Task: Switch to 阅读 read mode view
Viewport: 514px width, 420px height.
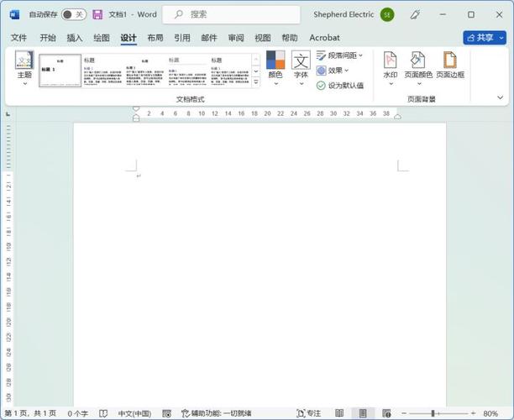Action: point(339,413)
